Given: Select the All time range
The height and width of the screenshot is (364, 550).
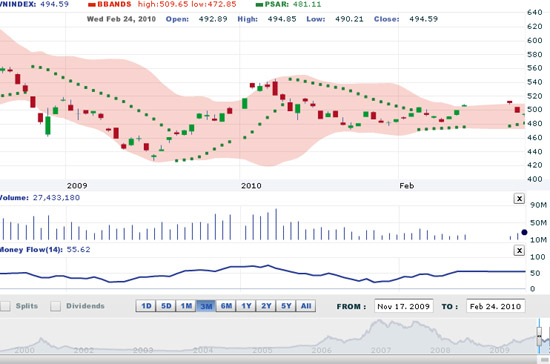Looking at the screenshot, I should click(306, 306).
